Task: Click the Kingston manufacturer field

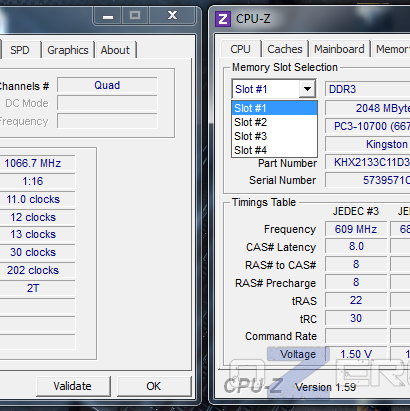Action: (x=368, y=144)
